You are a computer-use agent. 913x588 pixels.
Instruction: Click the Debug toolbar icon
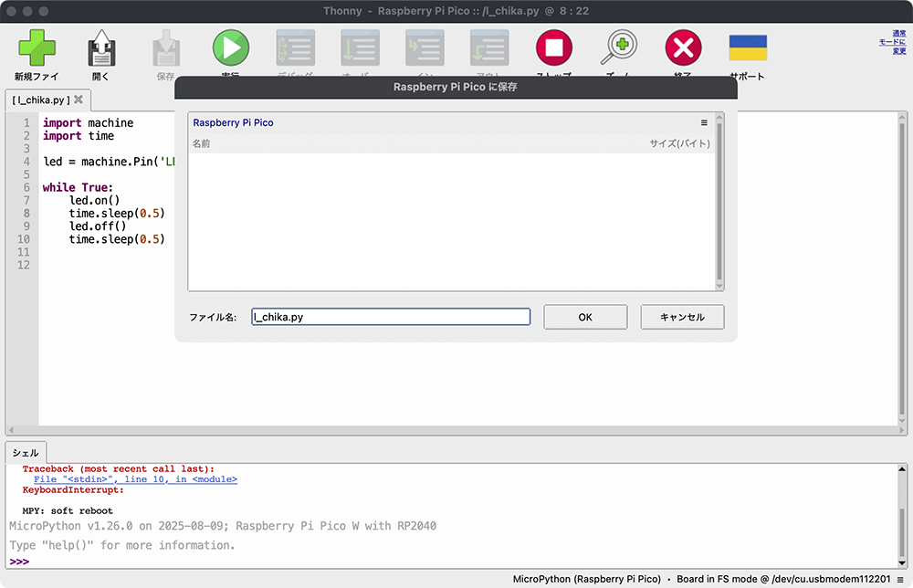click(295, 47)
